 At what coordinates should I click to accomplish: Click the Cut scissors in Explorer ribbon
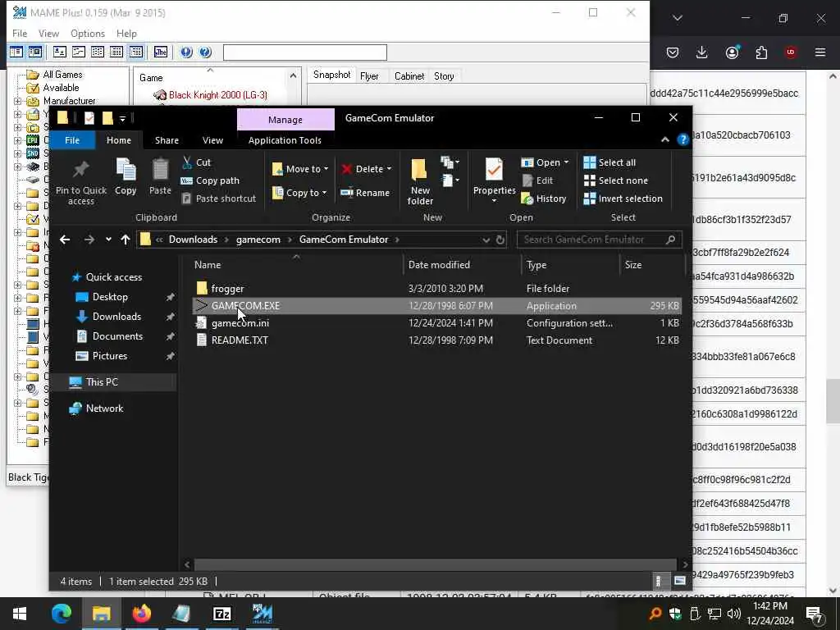point(187,162)
